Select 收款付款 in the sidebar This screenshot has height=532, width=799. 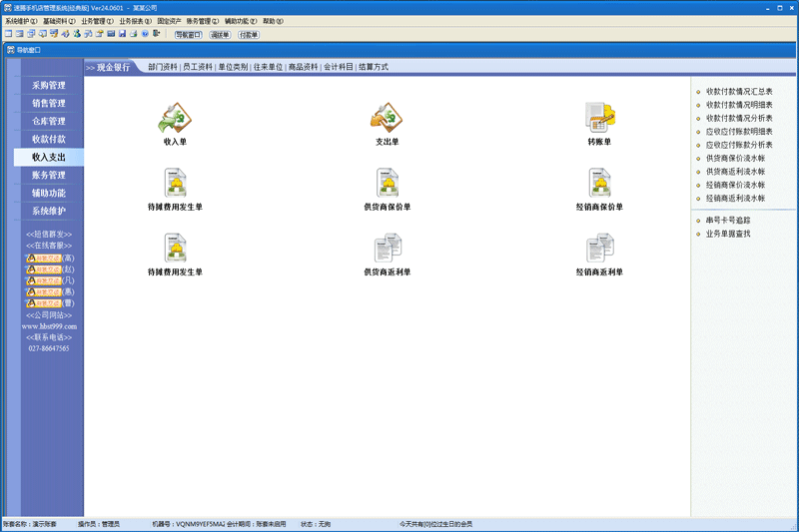click(x=49, y=139)
